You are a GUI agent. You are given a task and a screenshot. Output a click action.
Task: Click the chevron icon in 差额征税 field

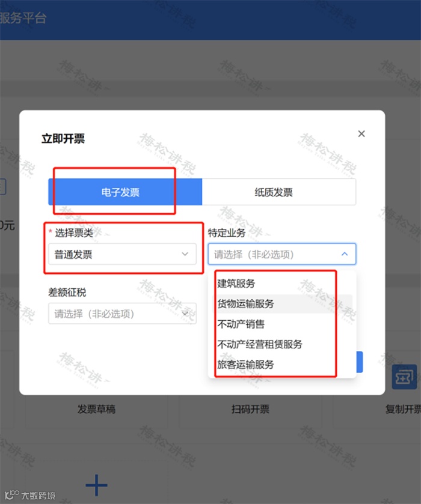tap(185, 314)
